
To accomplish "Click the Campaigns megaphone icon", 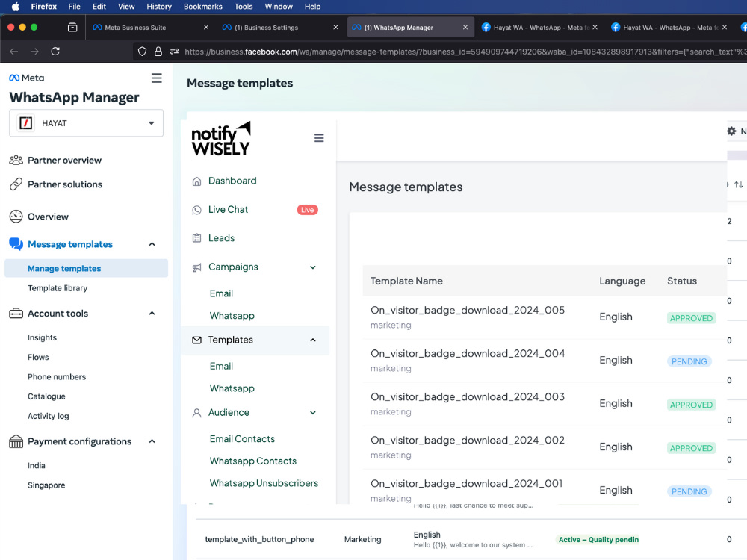I will tap(196, 267).
